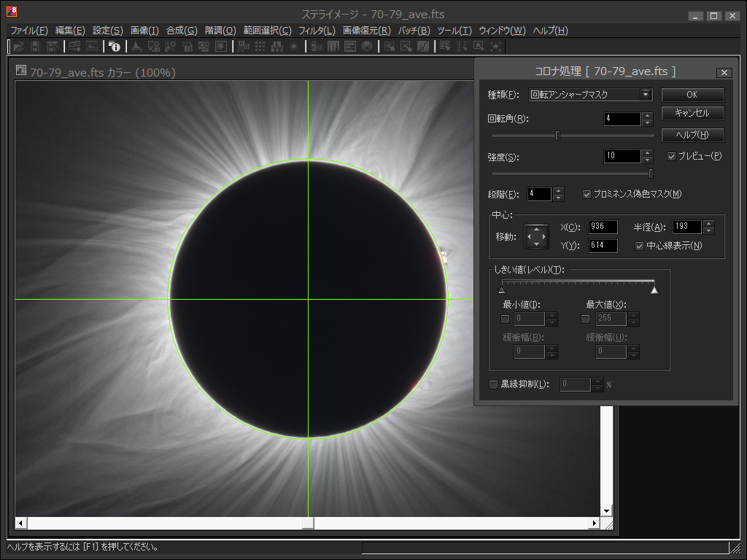This screenshot has height=560, width=747.
Task: Click the image information (i) toolbar icon
Action: point(115,46)
